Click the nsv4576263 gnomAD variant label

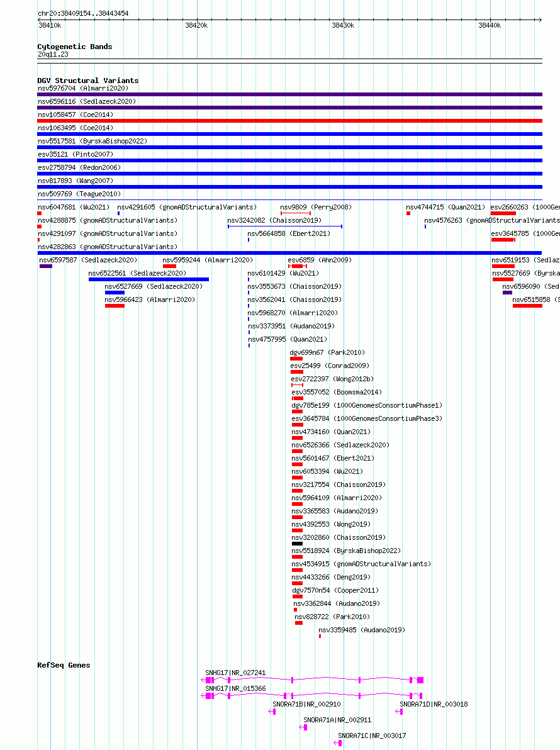click(492, 220)
